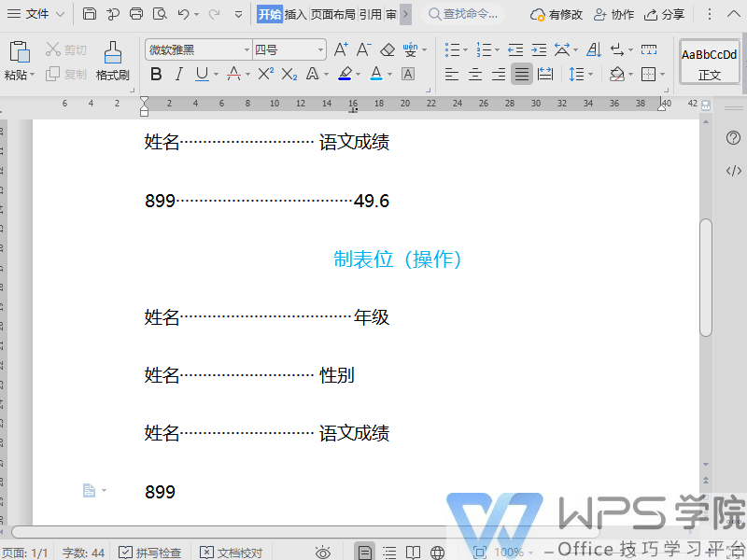This screenshot has width=747, height=560.
Task: Expand the 粘贴 paste options arrow
Action: click(33, 75)
